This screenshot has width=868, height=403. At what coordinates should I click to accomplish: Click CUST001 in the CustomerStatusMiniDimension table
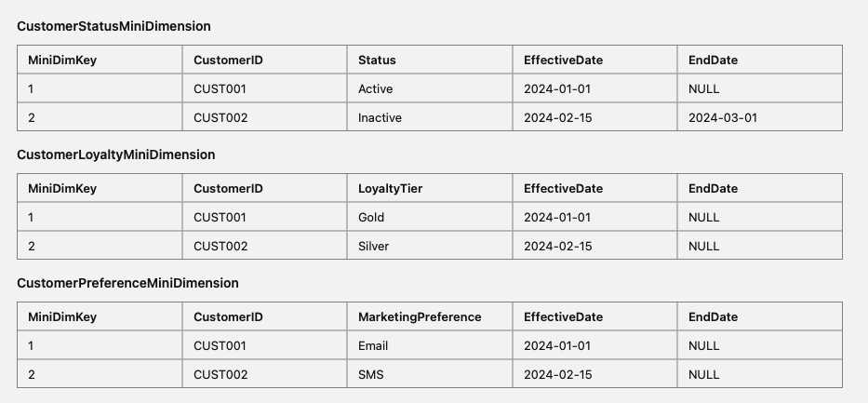click(220, 89)
